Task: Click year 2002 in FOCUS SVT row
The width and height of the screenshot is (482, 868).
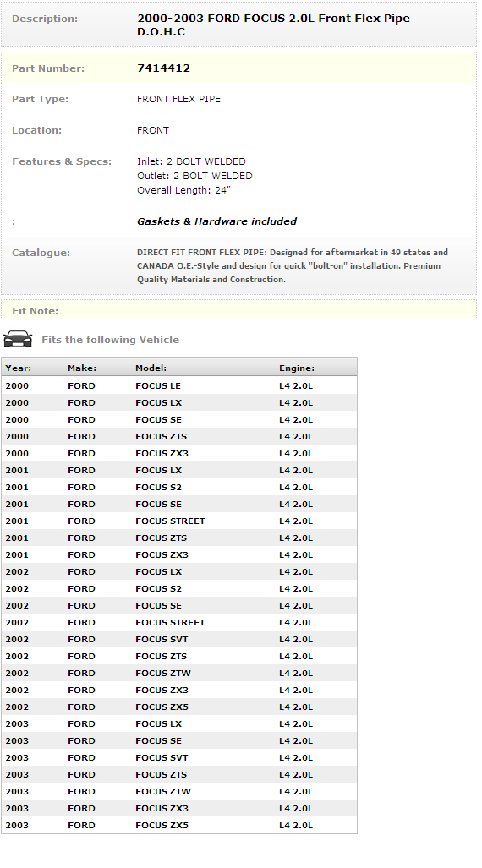Action: click(17, 639)
